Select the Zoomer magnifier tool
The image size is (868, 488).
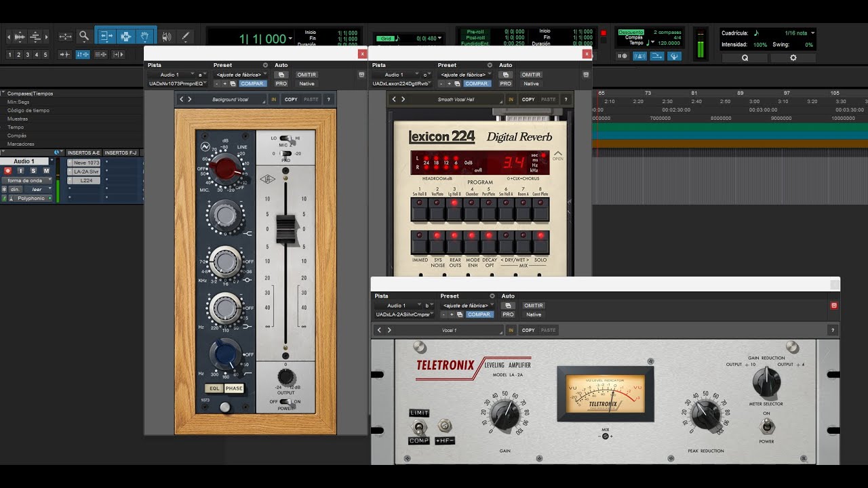pyautogui.click(x=84, y=37)
